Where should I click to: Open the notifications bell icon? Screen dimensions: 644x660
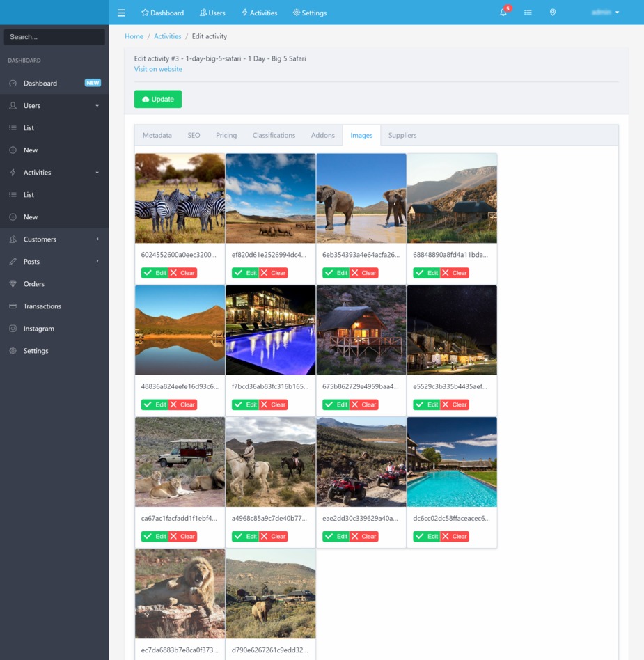click(503, 13)
